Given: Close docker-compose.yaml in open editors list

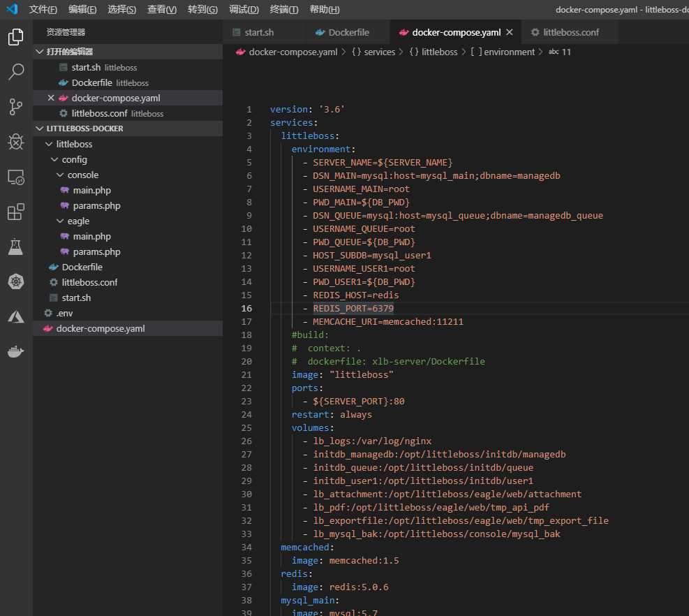Looking at the screenshot, I should point(51,98).
